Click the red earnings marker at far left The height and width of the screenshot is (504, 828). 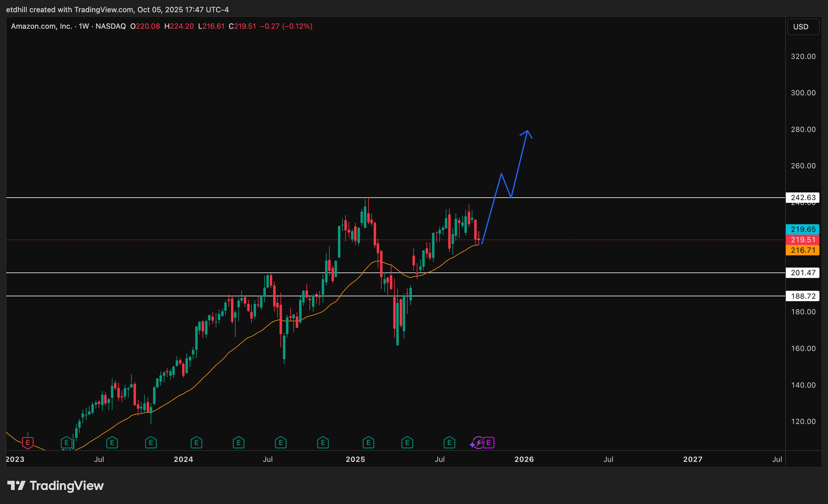[27, 443]
